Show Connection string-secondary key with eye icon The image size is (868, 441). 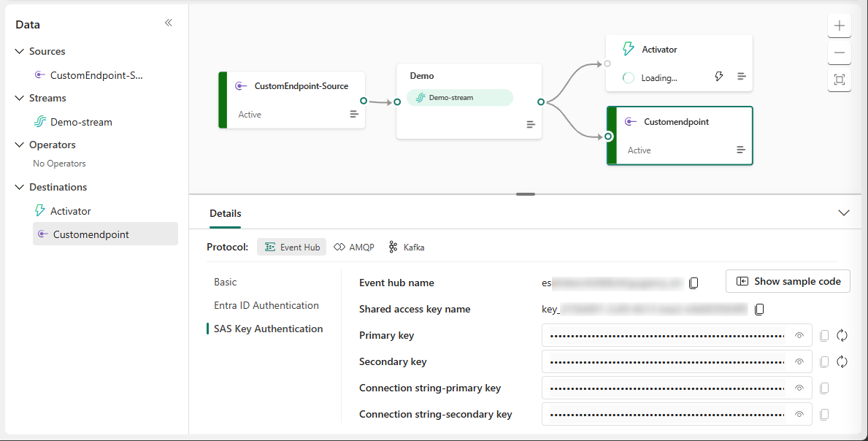[799, 414]
